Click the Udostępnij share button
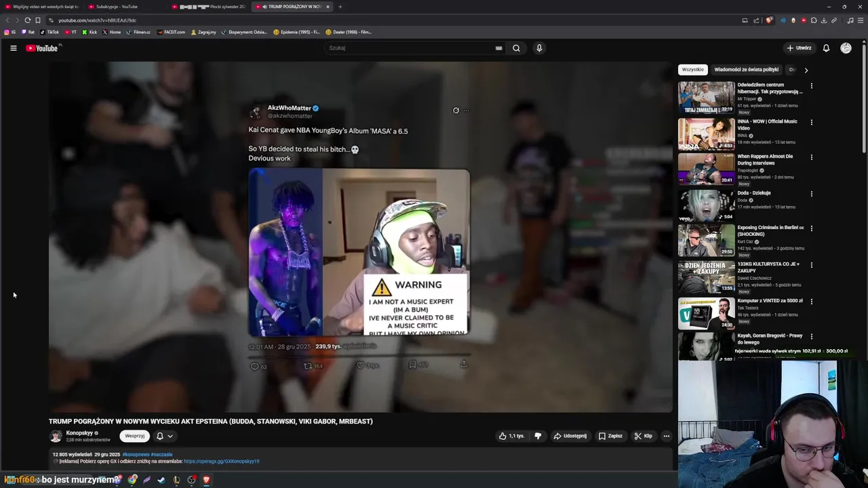 click(x=570, y=436)
